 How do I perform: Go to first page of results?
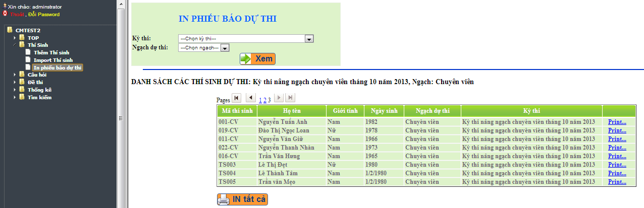pos(236,98)
